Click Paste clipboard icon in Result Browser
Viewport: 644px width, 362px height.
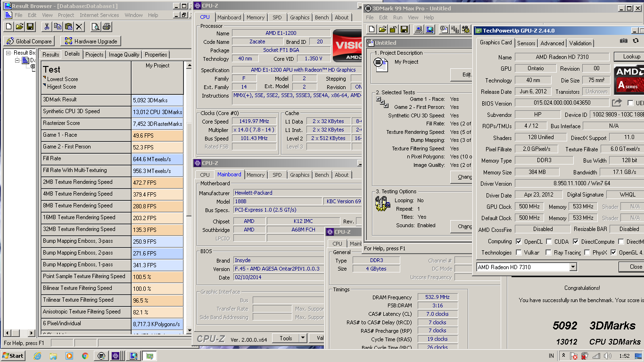pyautogui.click(x=68, y=27)
